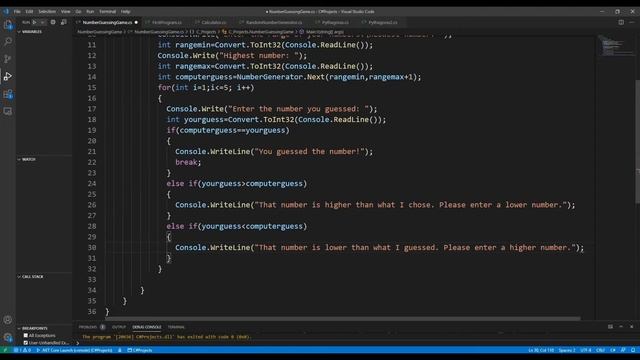This screenshot has width=640, height=360.
Task: Open Run and Debug view in activity bar
Action: pos(8,76)
